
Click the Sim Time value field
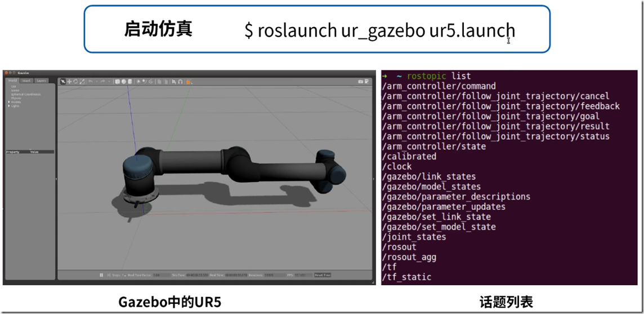[197, 275]
